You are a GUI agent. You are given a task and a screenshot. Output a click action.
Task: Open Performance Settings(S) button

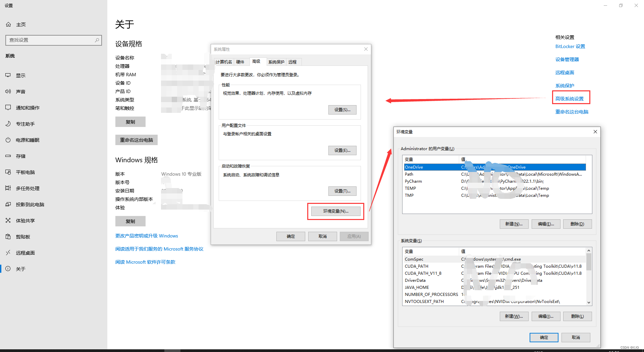click(342, 110)
